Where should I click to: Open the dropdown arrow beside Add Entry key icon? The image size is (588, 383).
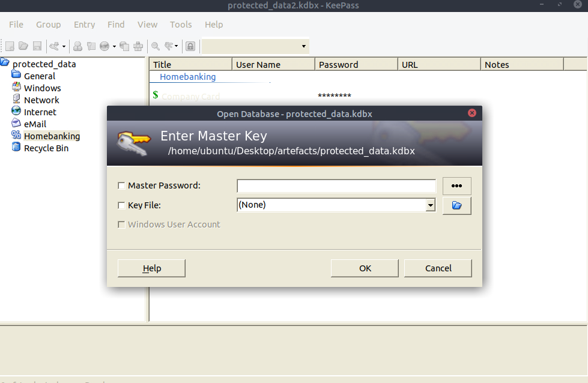coord(64,46)
